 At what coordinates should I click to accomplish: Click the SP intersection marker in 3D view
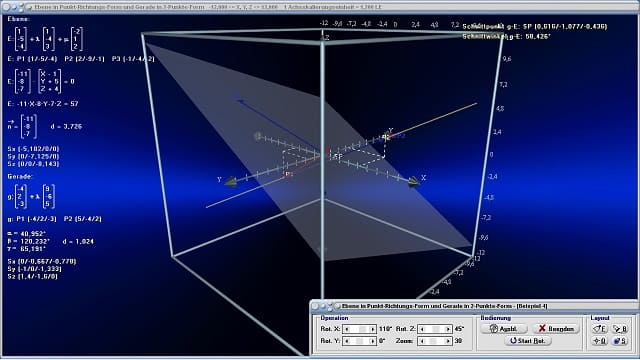tap(337, 156)
